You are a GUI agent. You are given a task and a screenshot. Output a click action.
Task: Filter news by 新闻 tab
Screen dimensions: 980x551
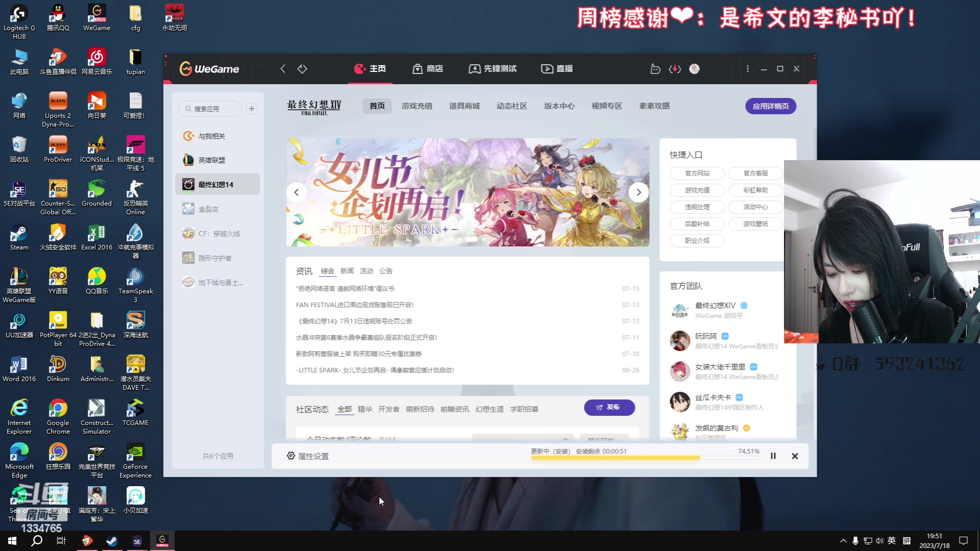pyautogui.click(x=347, y=271)
